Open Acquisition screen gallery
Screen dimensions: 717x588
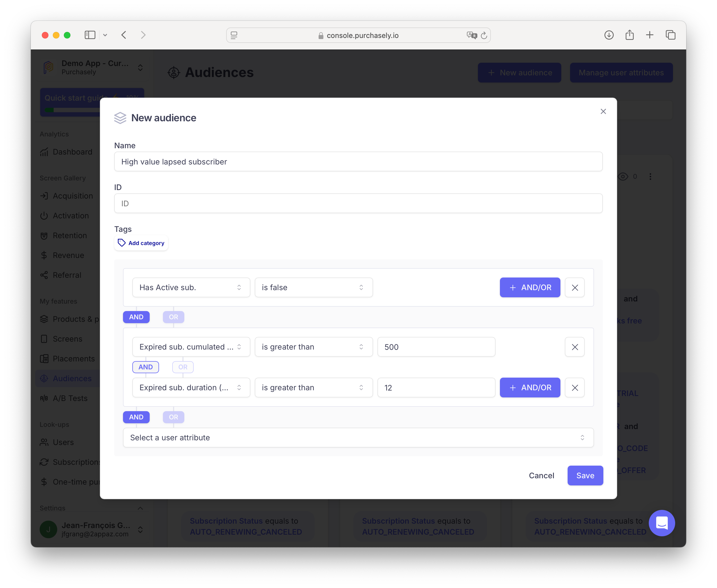pos(66,196)
